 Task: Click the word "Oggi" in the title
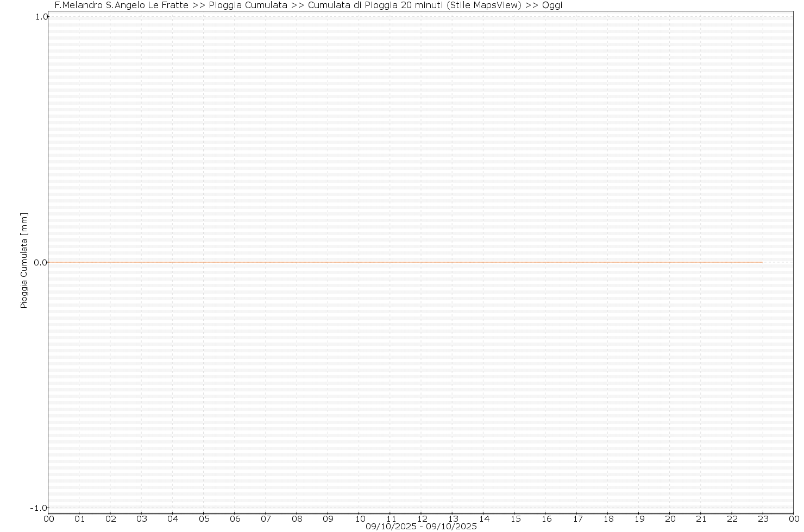coord(552,5)
